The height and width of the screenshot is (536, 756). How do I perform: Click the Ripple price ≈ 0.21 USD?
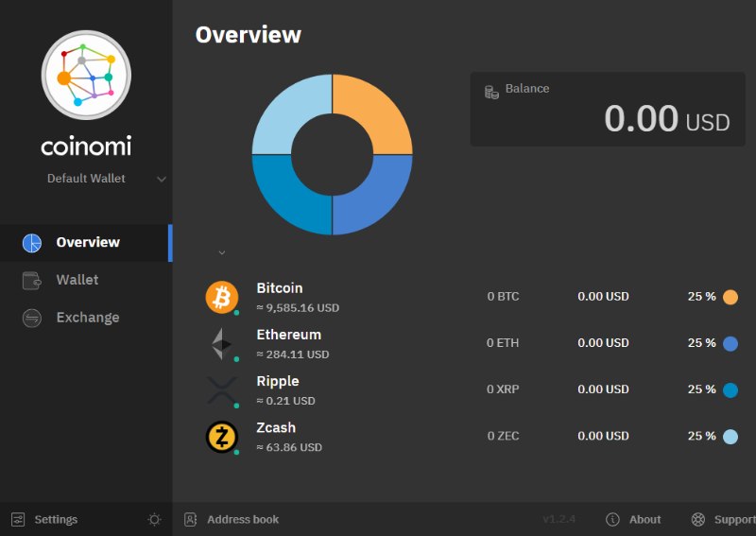[286, 401]
